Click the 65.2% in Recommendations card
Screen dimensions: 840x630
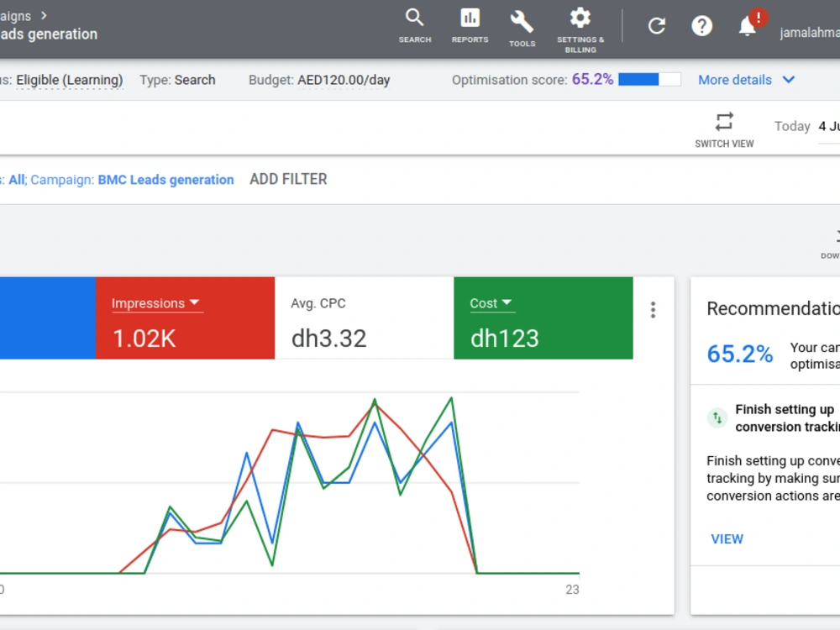[740, 354]
